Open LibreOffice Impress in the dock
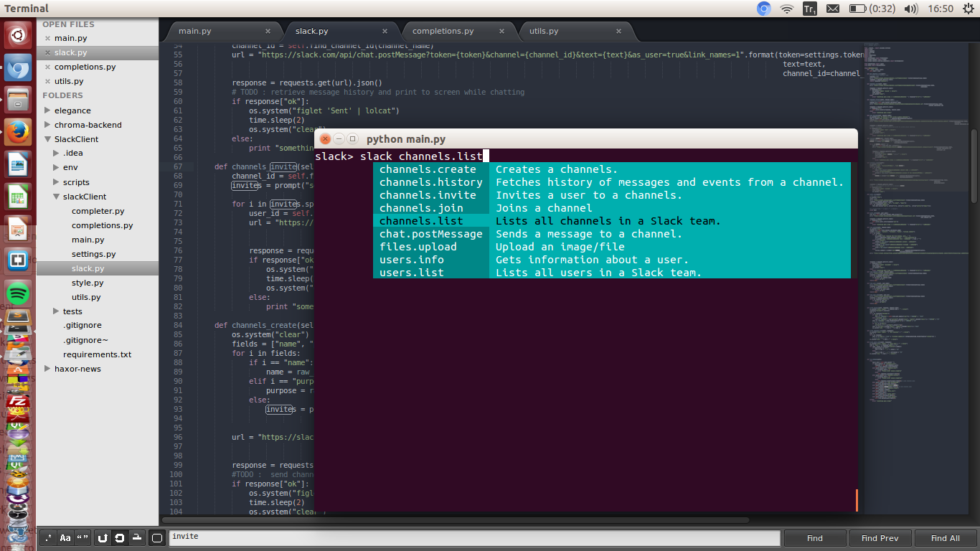Screen dimensions: 980x551 click(x=18, y=230)
